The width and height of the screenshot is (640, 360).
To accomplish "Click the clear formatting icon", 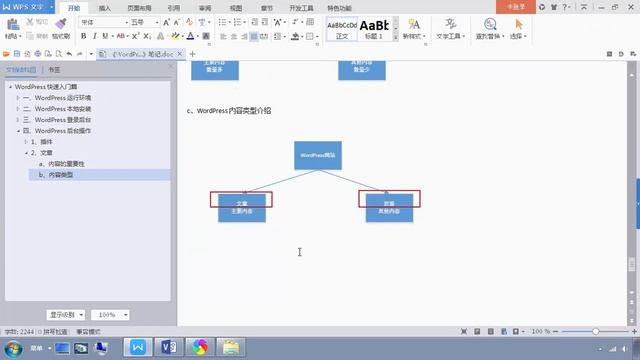I will [x=189, y=22].
